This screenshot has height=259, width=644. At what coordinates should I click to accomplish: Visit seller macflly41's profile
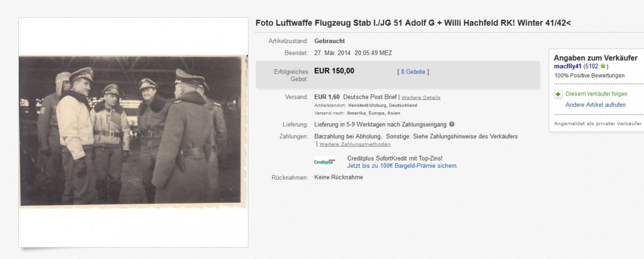[567, 66]
